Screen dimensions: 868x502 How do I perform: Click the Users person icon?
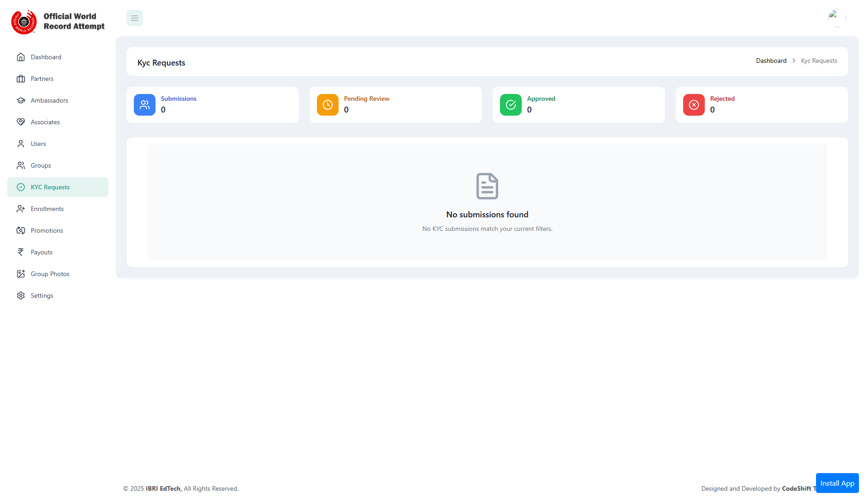[x=21, y=144]
